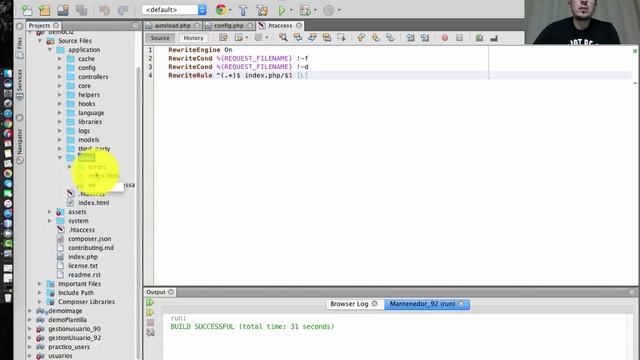Toggle Rectangular Selection icon

(x=341, y=38)
